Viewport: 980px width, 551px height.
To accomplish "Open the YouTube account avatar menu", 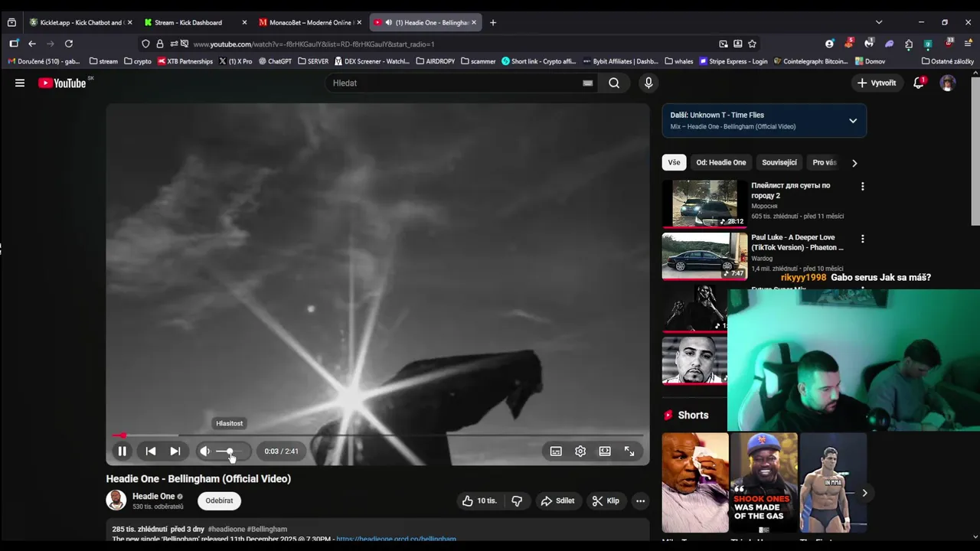I will [948, 83].
